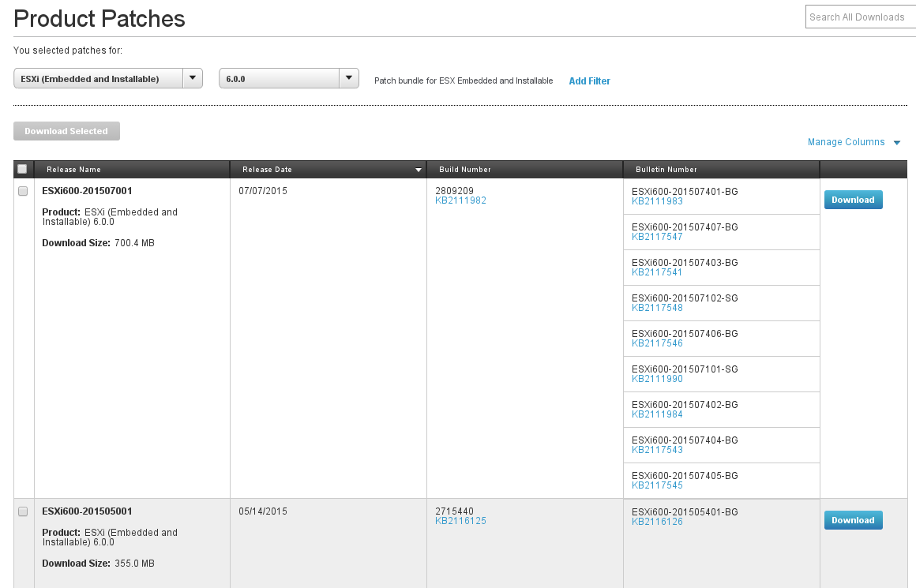This screenshot has height=588, width=916.
Task: Open the KB2117541 bulletin link
Action: 657,272
